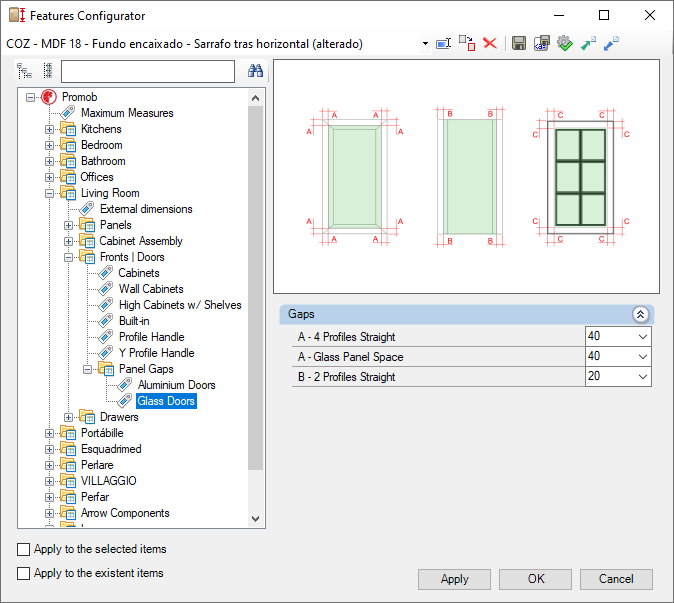Click the gear with green checkmark icon
This screenshot has height=603, width=674.
click(x=565, y=43)
